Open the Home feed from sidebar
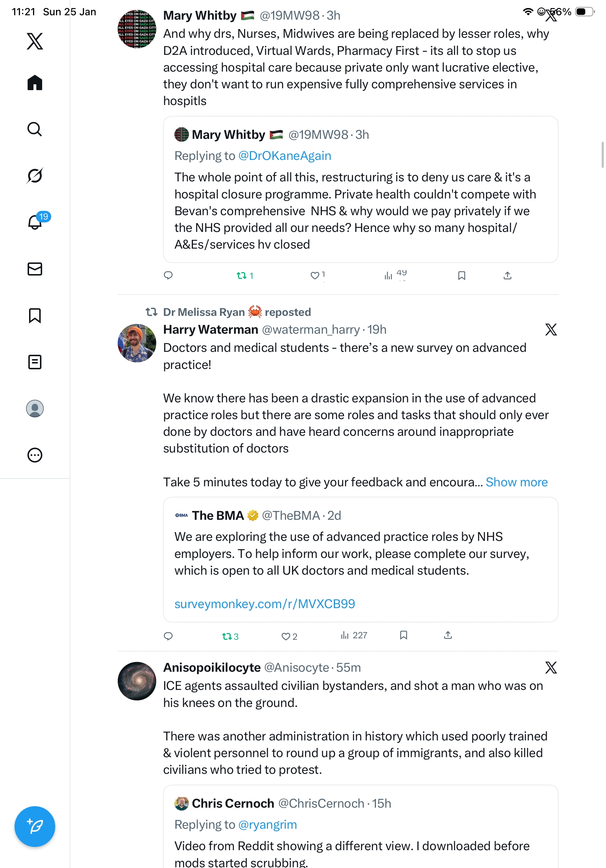The width and height of the screenshot is (606, 868). 35,83
